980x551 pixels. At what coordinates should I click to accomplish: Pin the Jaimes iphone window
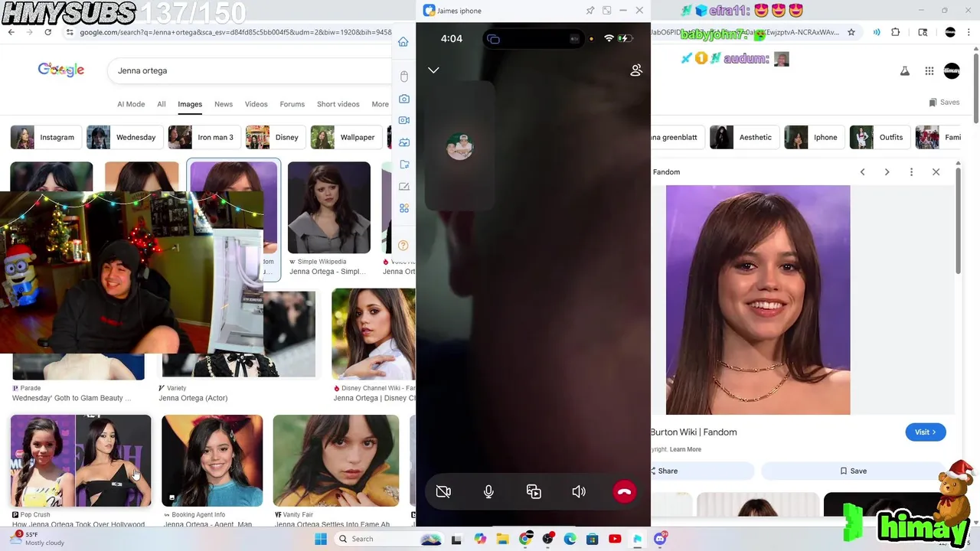[590, 11]
